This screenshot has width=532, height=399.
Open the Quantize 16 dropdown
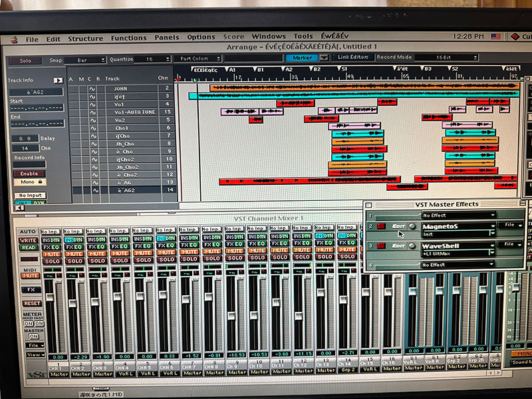click(x=152, y=59)
